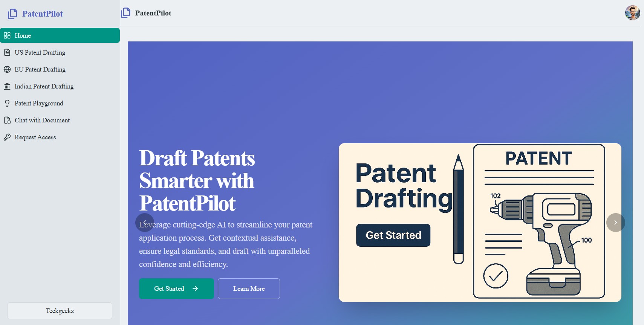Go to next carousel slide

pyautogui.click(x=615, y=223)
